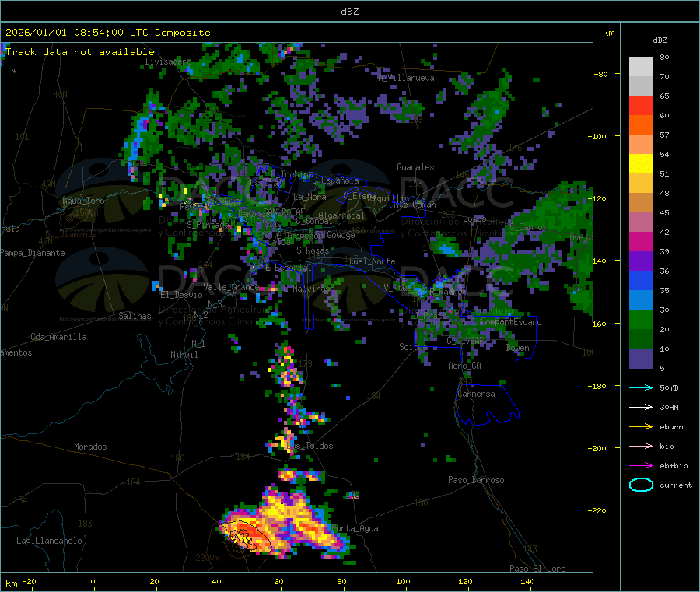This screenshot has width=700, height=592.
Task: Pick the light grey 80–70 dBZ swatch
Action: (x=641, y=67)
